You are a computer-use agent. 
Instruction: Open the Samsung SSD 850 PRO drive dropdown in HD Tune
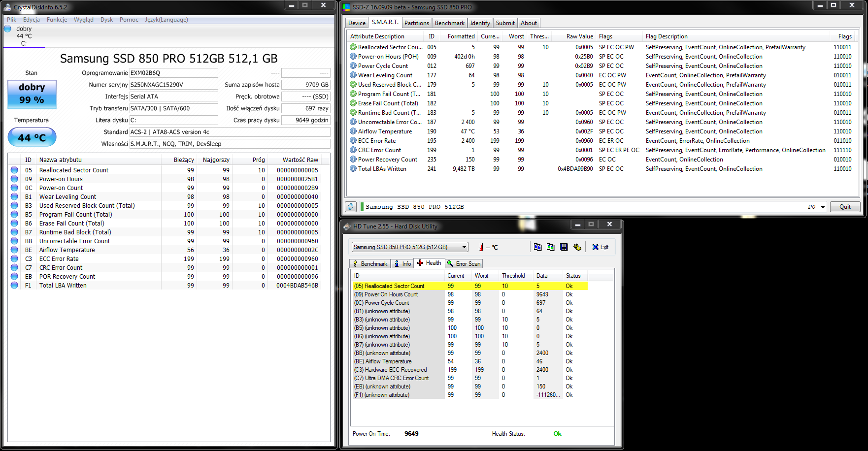pos(464,247)
